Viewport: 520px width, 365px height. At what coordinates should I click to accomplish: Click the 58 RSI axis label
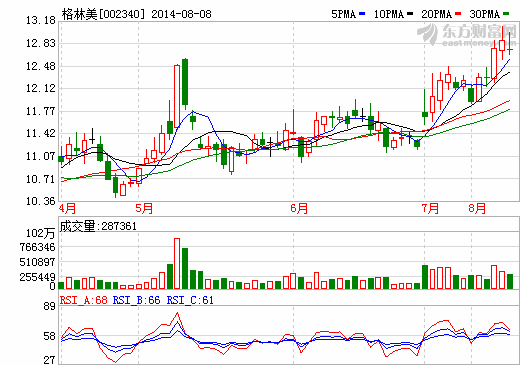49,336
